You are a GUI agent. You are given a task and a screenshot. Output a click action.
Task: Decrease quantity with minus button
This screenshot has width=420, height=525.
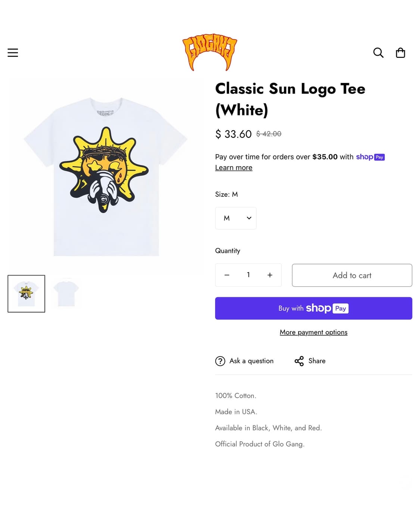pyautogui.click(x=227, y=275)
